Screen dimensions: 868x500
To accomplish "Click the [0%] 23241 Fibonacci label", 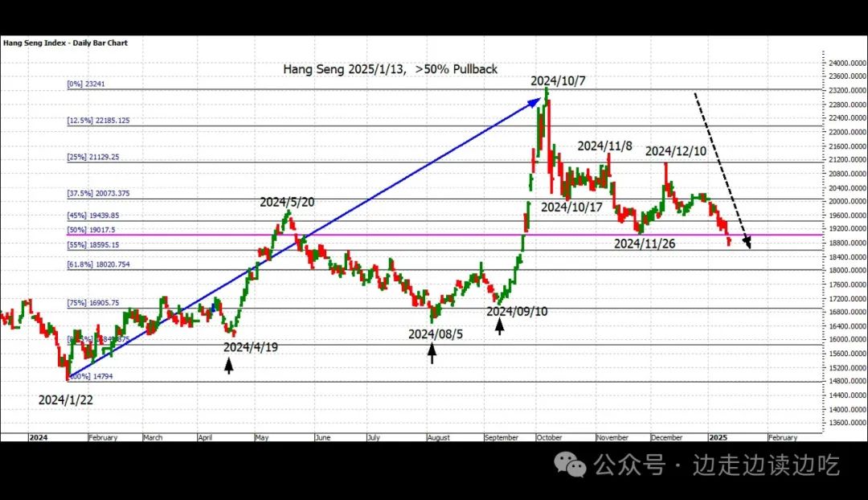I will click(x=86, y=84).
